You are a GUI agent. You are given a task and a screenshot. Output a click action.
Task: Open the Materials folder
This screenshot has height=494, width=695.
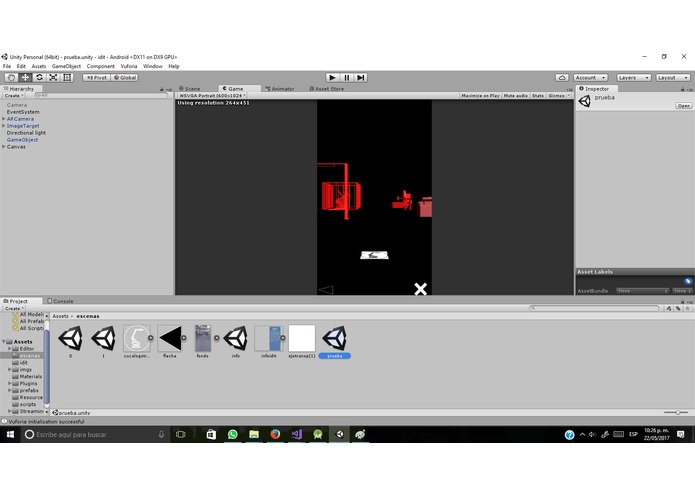tap(31, 377)
